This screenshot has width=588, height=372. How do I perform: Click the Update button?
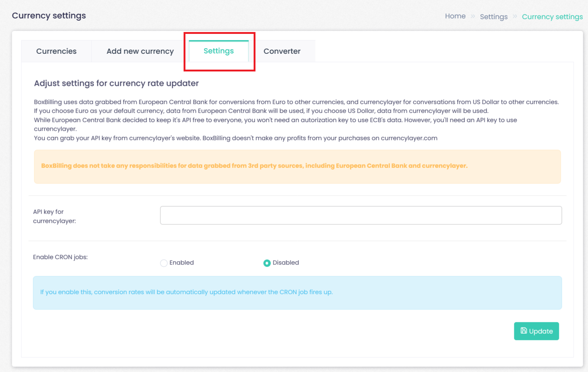(x=536, y=331)
